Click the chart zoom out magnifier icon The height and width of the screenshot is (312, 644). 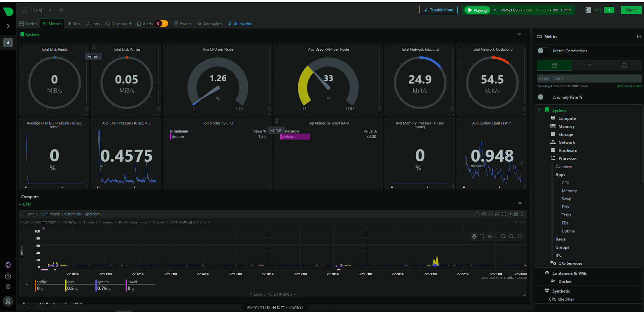(511, 237)
